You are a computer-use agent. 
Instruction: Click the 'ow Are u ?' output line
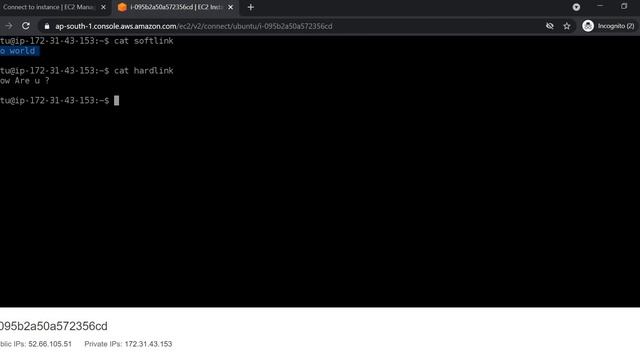24,81
